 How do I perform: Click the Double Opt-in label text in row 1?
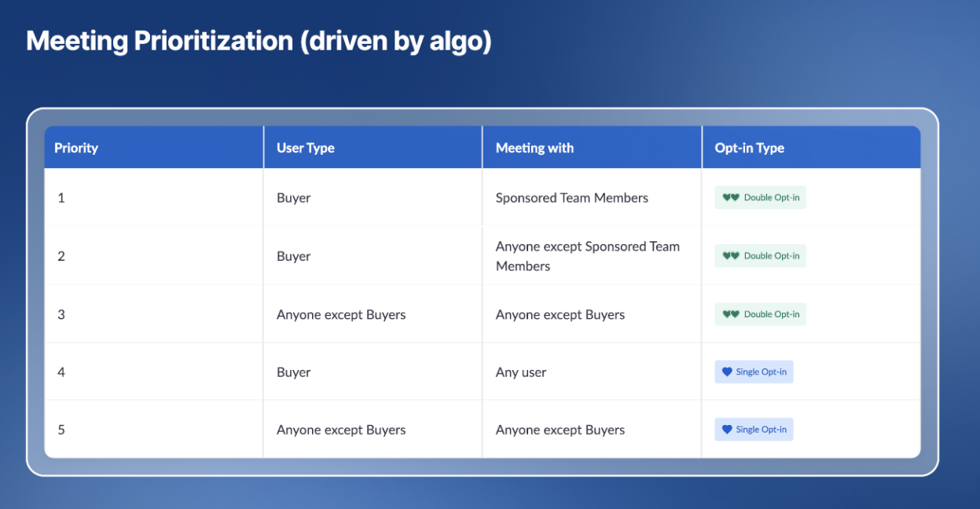[x=771, y=198]
